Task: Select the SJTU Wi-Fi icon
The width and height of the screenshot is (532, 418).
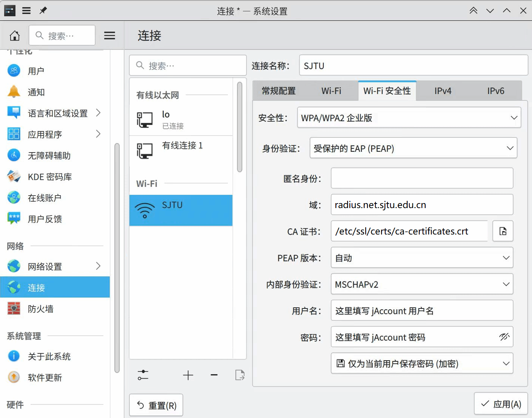Action: [145, 210]
